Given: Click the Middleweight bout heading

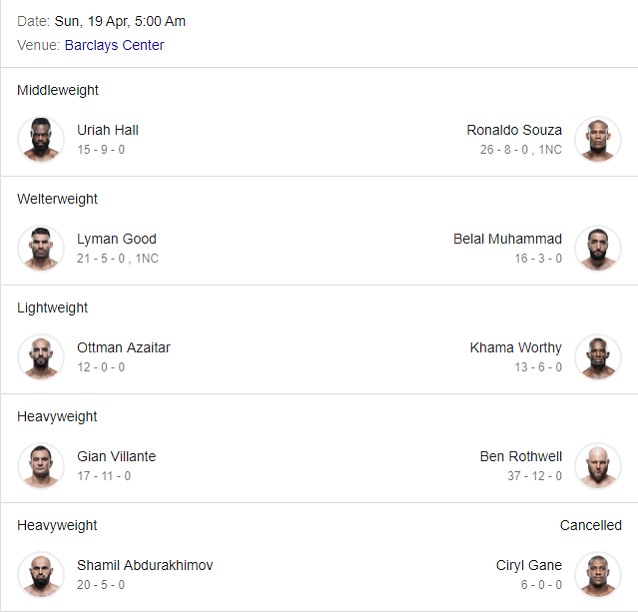Looking at the screenshot, I should tap(58, 90).
